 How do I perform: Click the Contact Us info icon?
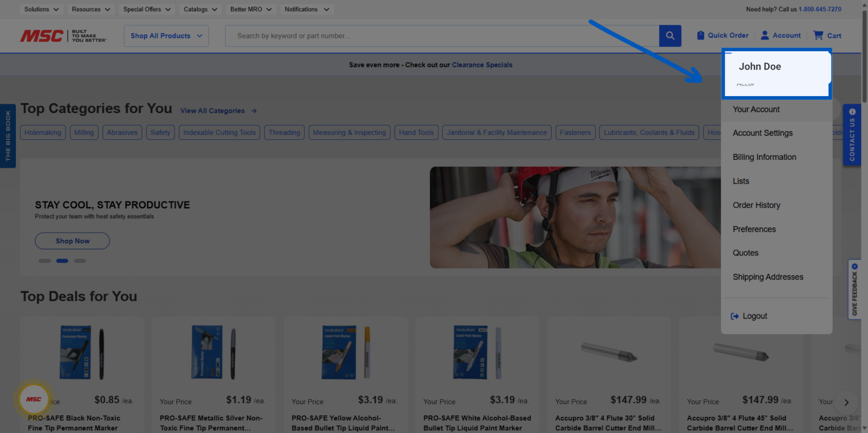pos(852,112)
